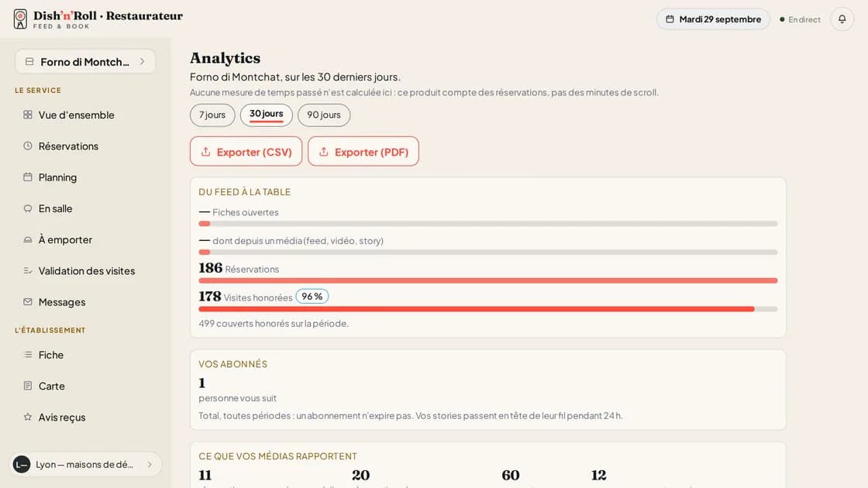Click the "499 couverts honorés sur la période." text
This screenshot has height=488, width=868.
(274, 323)
